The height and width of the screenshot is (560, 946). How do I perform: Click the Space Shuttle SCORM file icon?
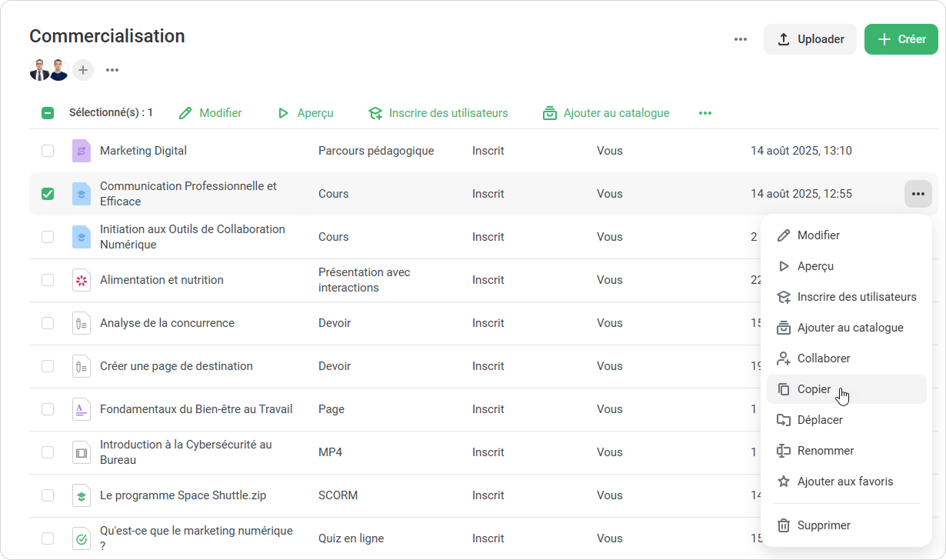coord(82,495)
